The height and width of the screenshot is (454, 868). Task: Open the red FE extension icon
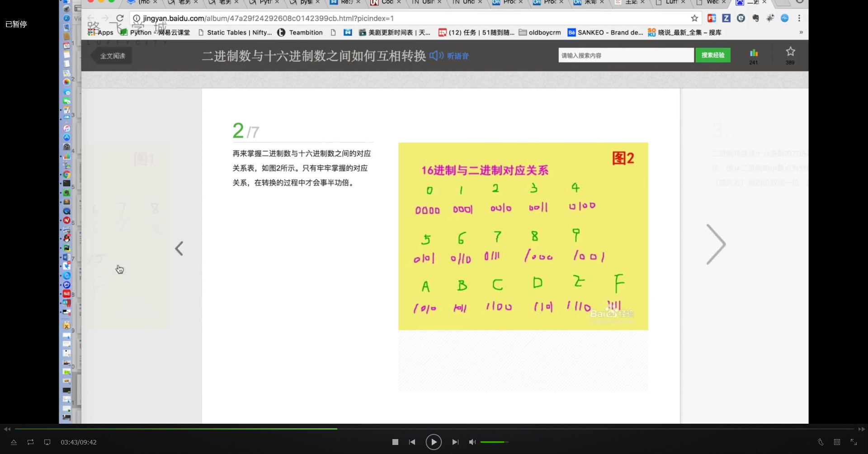click(x=712, y=18)
